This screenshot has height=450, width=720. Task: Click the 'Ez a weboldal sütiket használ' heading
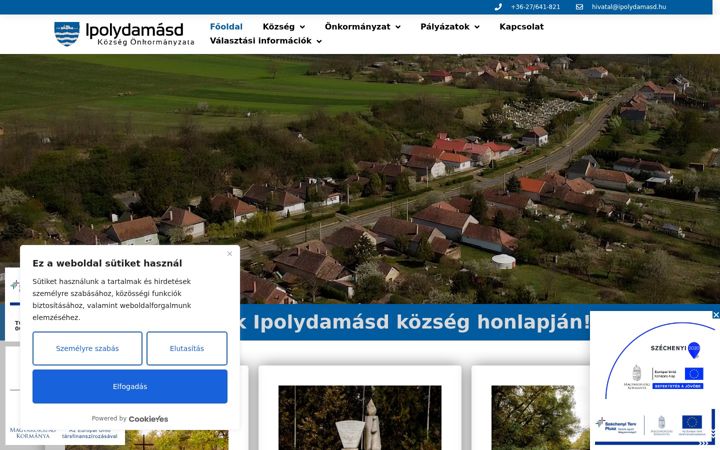(107, 263)
